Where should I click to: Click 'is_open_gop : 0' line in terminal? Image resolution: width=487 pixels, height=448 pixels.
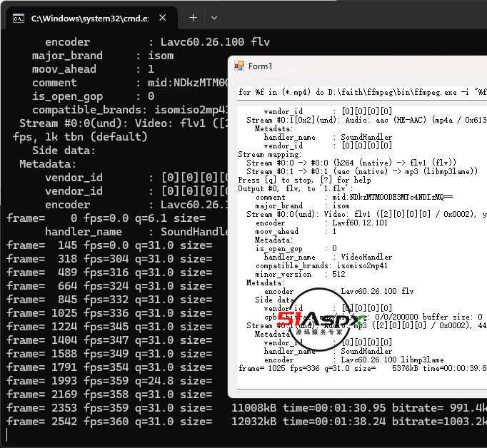pyautogui.click(x=93, y=96)
